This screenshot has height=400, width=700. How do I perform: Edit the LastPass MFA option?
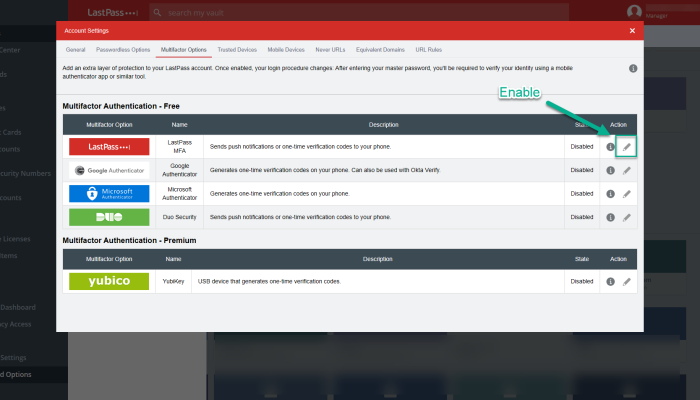click(627, 147)
